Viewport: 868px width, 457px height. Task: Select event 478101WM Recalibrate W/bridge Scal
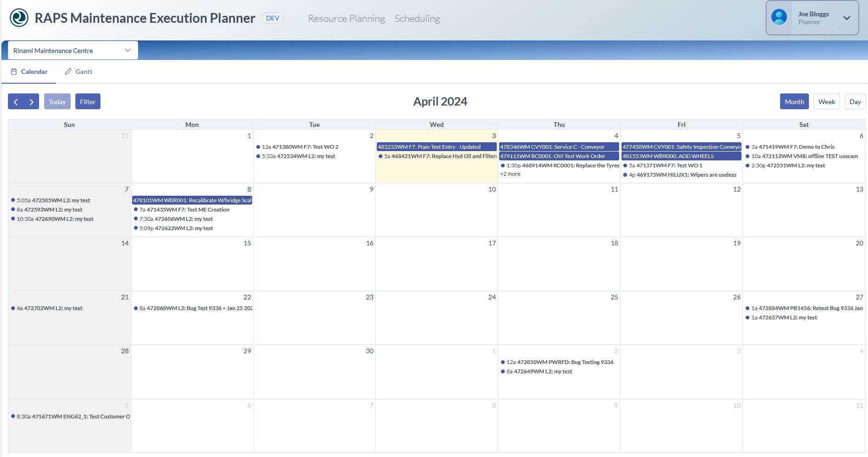tap(192, 200)
